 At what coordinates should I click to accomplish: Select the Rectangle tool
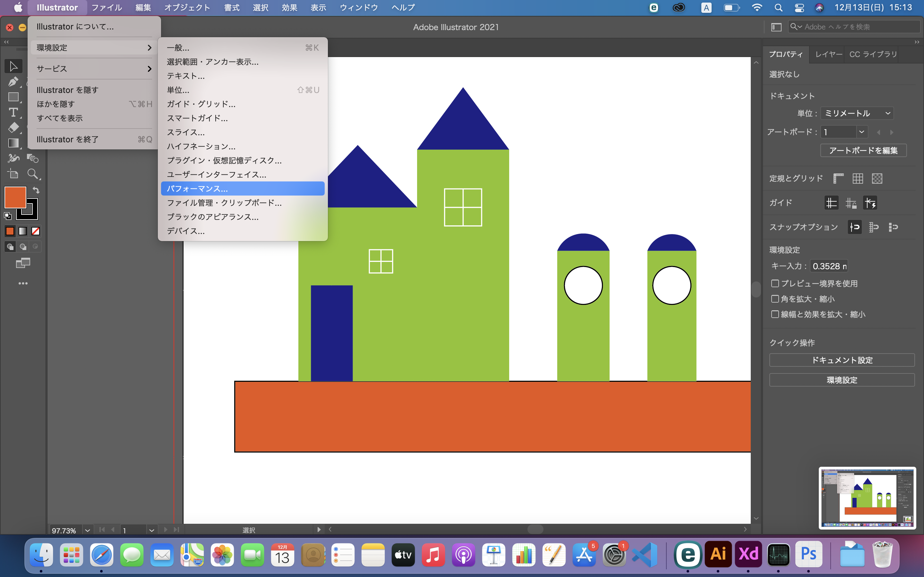(x=13, y=97)
